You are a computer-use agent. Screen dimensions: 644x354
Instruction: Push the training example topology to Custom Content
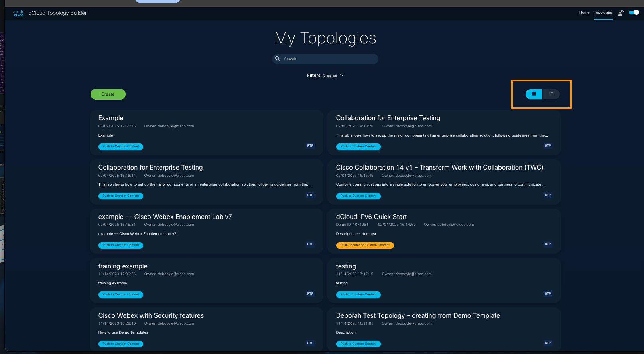[x=121, y=295]
